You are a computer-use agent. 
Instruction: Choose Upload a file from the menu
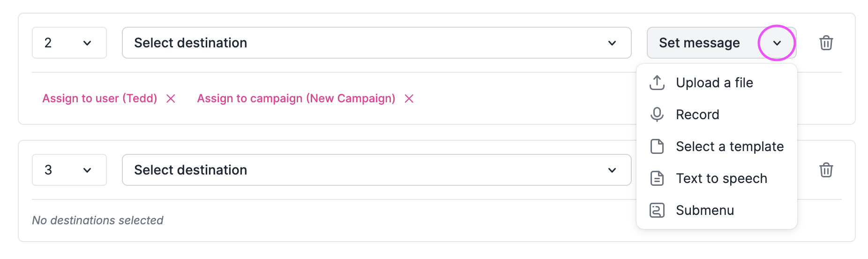coord(714,83)
